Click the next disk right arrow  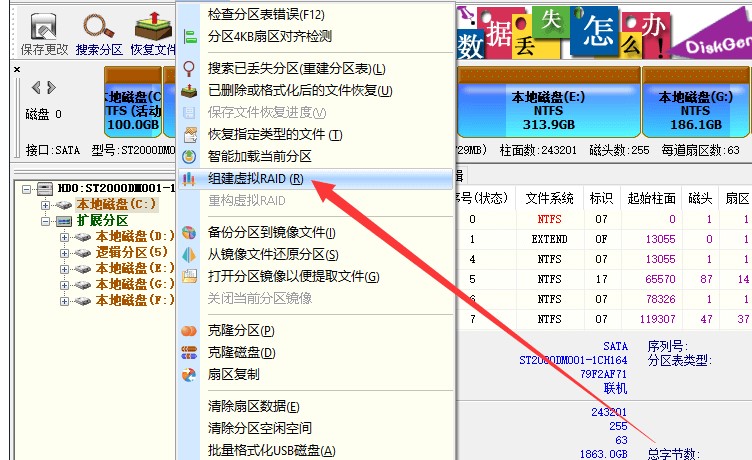click(x=51, y=87)
